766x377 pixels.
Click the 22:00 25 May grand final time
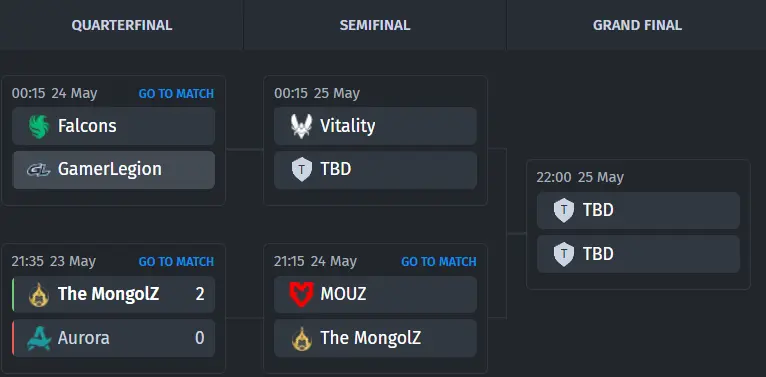click(580, 177)
